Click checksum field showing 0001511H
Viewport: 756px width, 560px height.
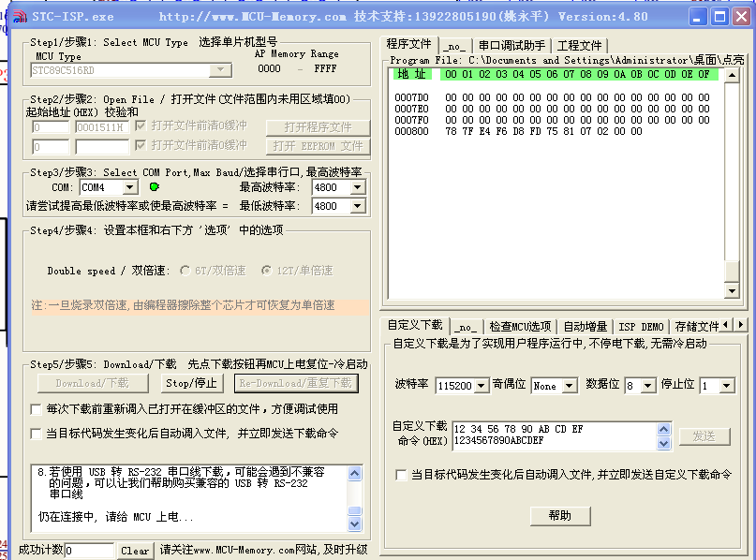102,127
